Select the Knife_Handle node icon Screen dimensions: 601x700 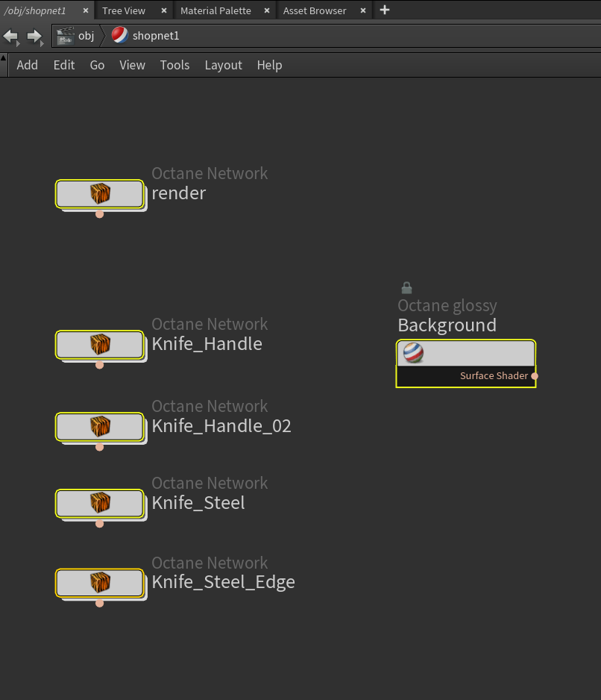100,345
